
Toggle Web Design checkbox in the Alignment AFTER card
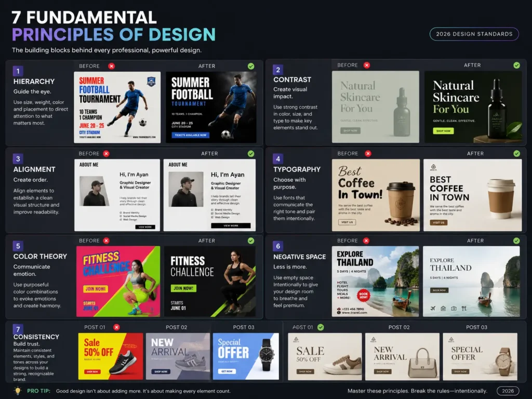[212, 217]
